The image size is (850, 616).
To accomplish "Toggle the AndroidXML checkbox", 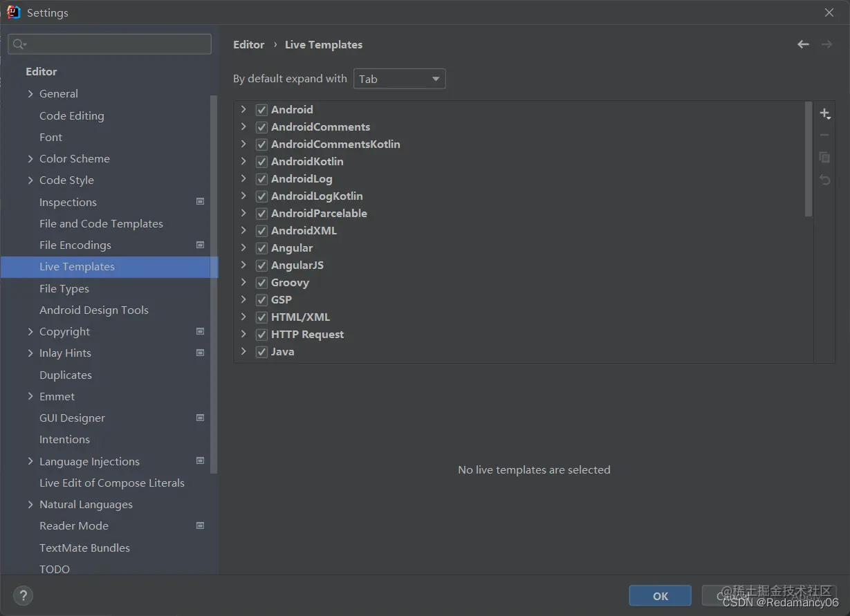I will (x=261, y=231).
